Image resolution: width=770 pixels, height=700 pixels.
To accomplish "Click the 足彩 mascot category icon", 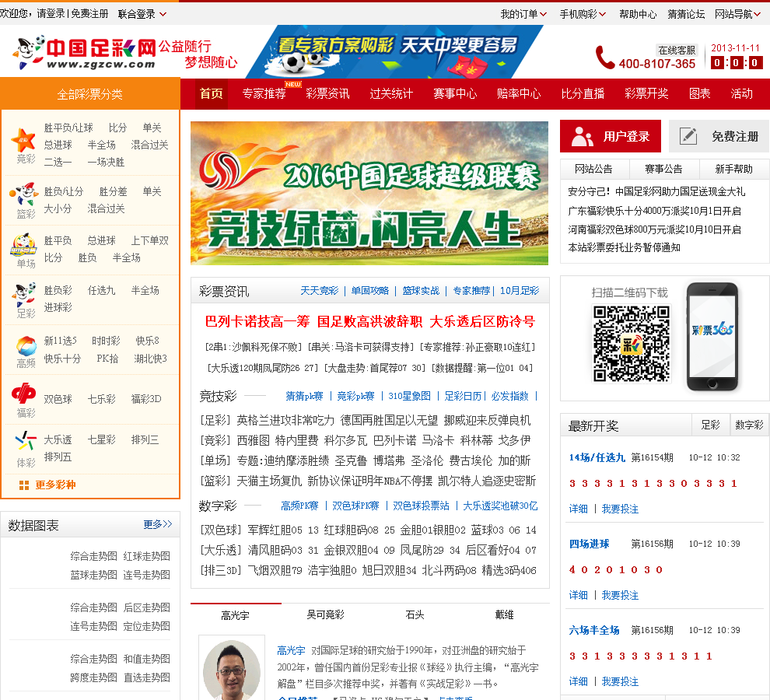I will 24,294.
